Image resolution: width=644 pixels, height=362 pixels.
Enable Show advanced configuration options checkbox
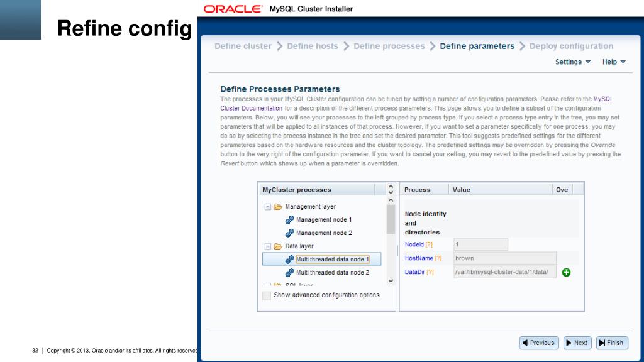point(267,295)
